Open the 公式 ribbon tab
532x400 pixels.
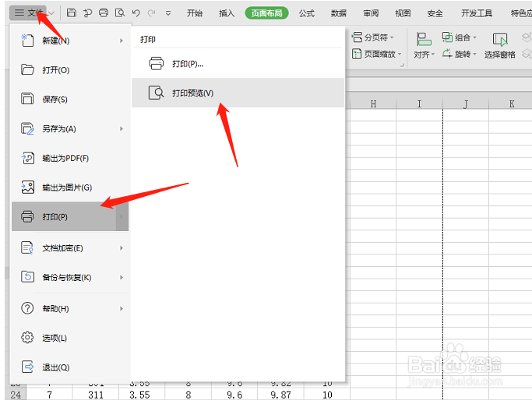tap(307, 13)
